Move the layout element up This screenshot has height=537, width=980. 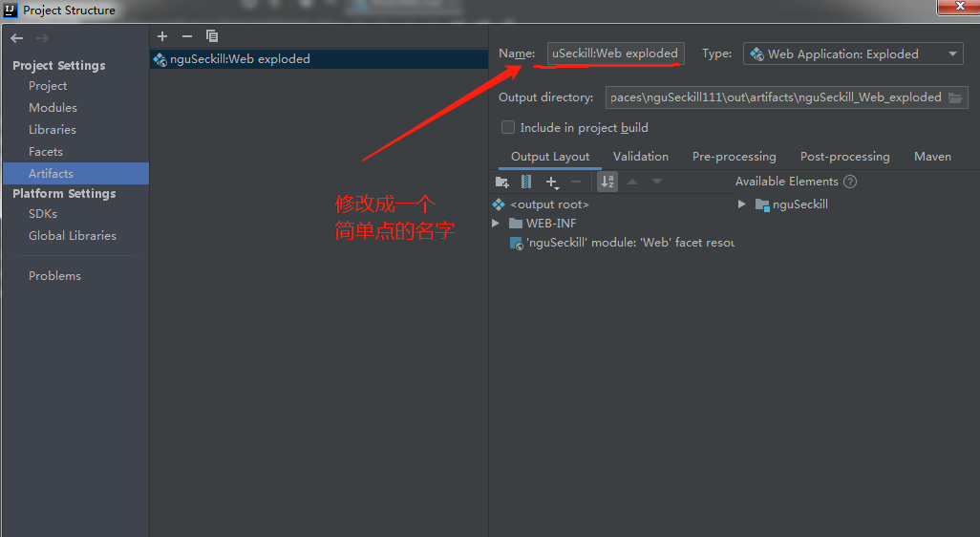point(632,182)
